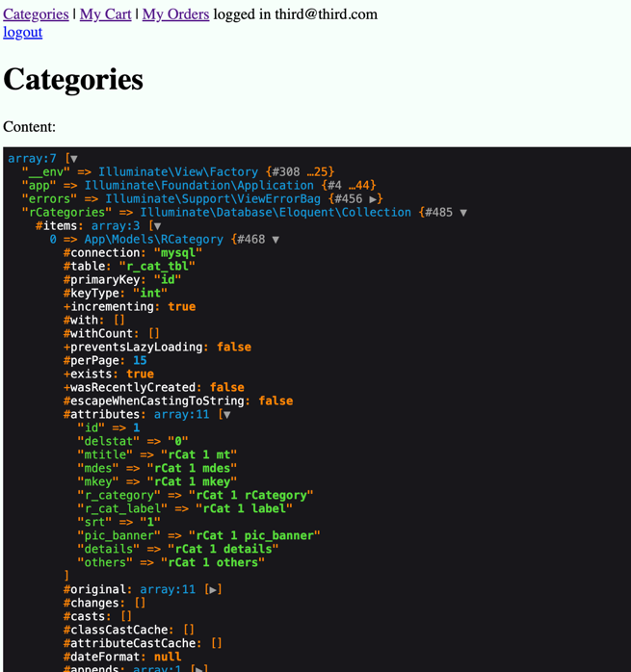Open the Categories navigation link
The height and width of the screenshot is (672, 631).
pyautogui.click(x=36, y=14)
